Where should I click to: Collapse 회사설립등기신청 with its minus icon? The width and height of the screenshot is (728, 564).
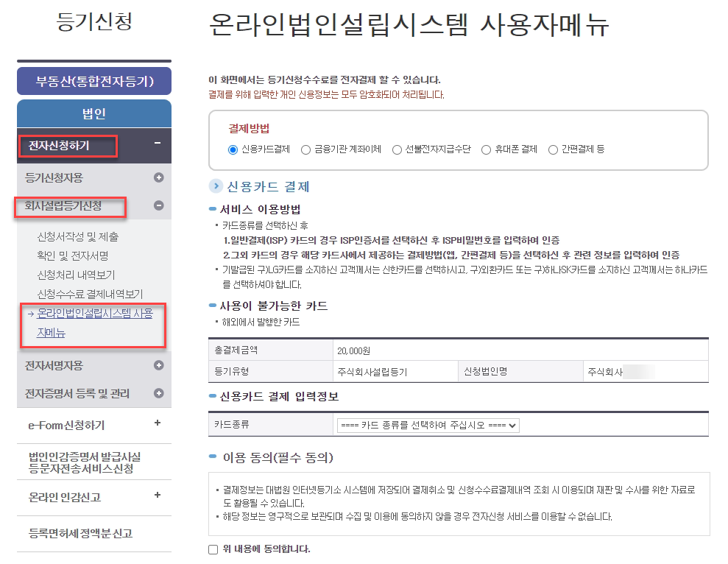coord(159,205)
